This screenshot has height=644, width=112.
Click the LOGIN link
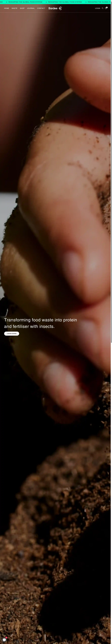point(98,8)
